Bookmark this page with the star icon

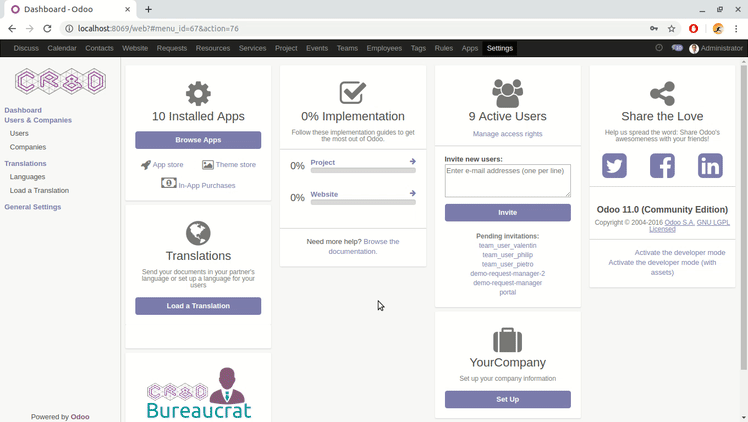[x=671, y=29]
